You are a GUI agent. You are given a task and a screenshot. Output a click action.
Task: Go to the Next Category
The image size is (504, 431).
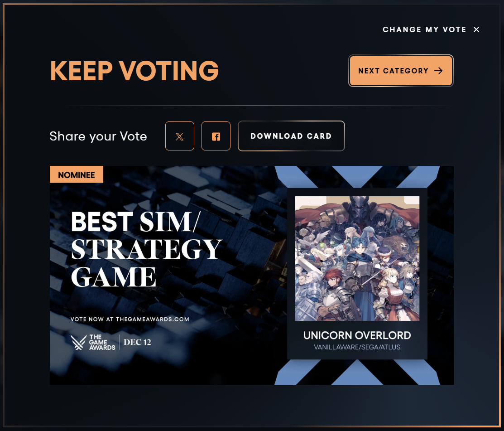[401, 71]
